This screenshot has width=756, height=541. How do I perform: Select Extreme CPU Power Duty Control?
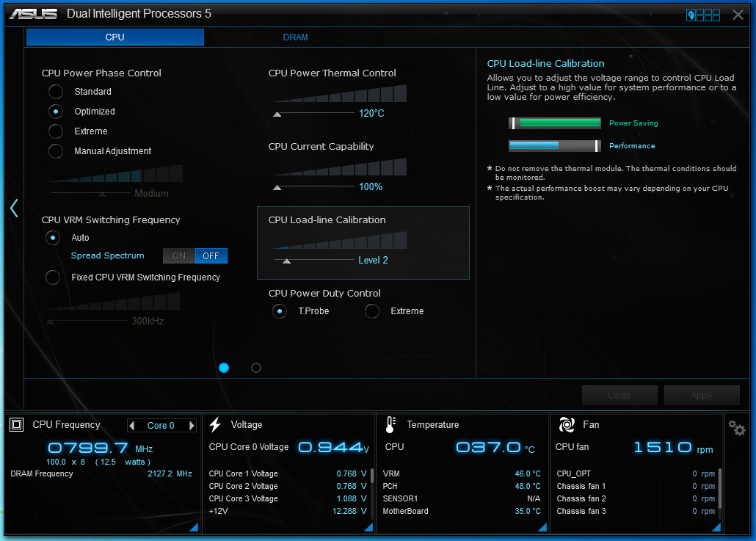click(x=371, y=311)
